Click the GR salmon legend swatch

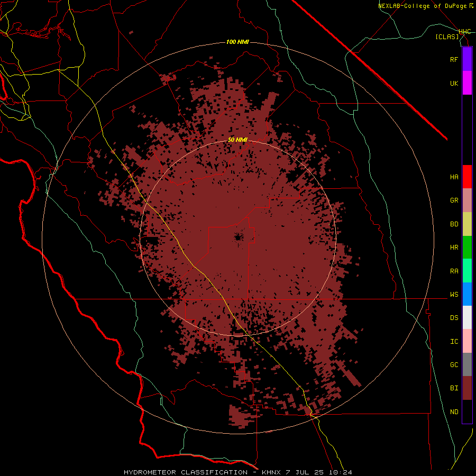pyautogui.click(x=467, y=200)
